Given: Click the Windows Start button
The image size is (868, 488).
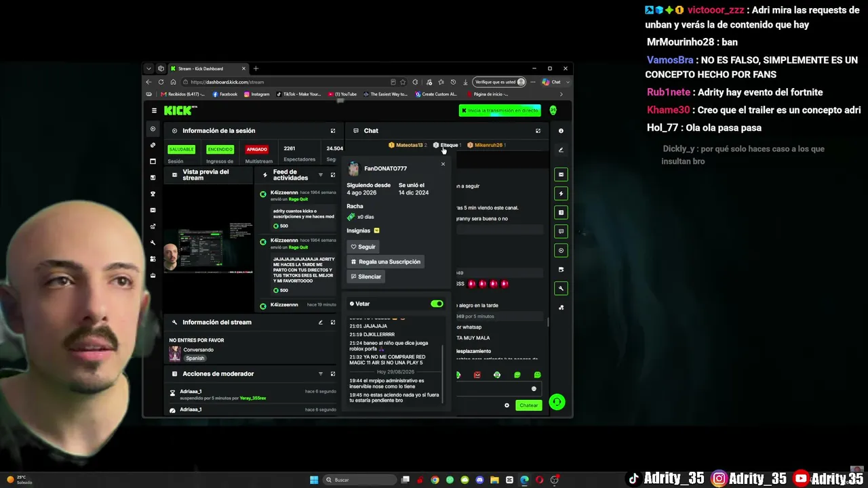Looking at the screenshot, I should click(314, 480).
